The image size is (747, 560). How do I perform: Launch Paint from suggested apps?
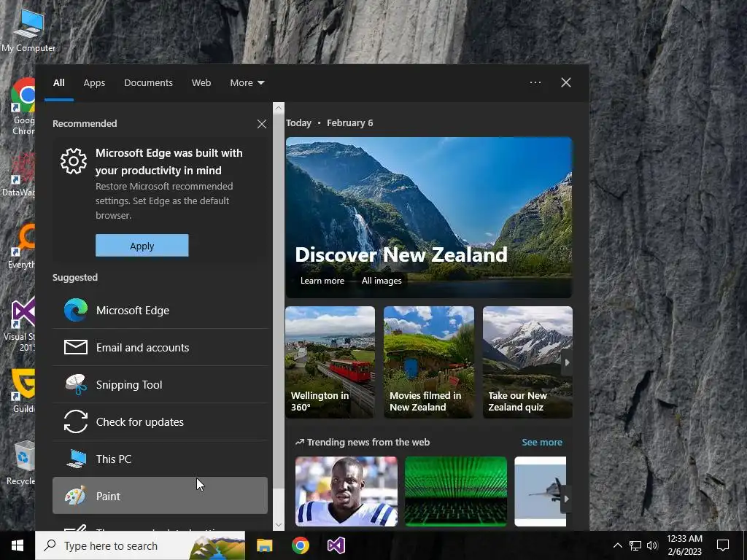click(x=160, y=496)
